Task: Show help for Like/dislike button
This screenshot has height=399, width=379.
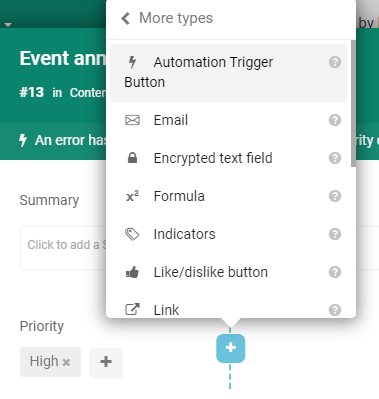Action: pos(335,272)
